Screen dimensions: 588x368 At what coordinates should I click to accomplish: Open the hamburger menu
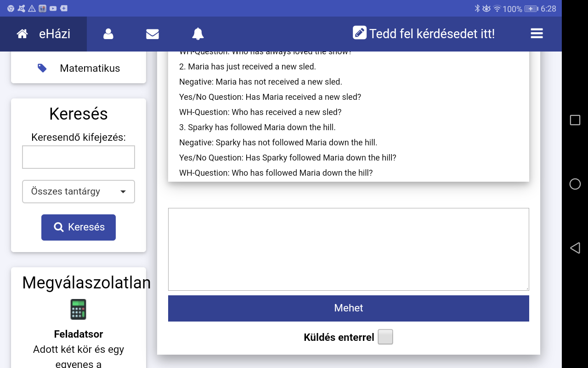pyautogui.click(x=537, y=34)
